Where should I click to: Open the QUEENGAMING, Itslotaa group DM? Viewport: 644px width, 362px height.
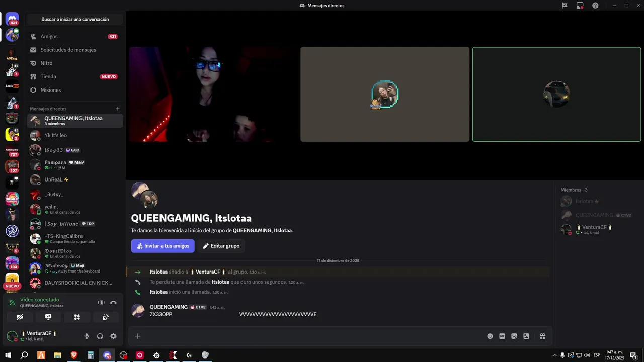[x=75, y=121]
